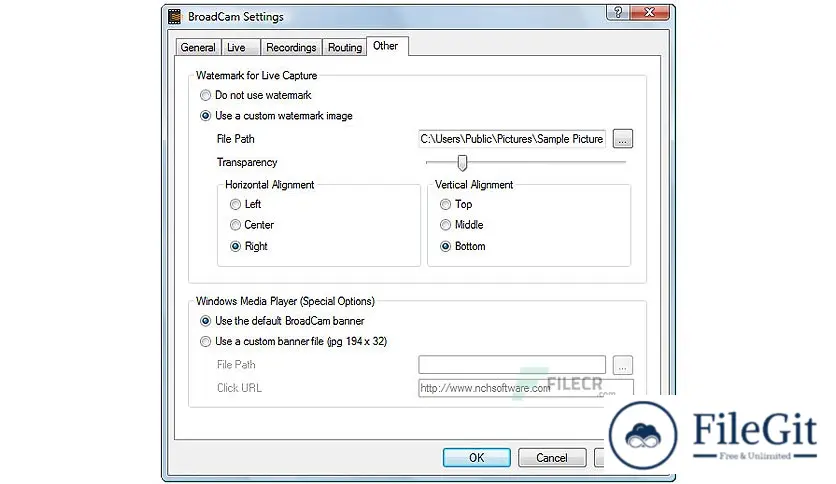The image size is (836, 484).
Task: Set vertical alignment to Top
Action: pos(456,204)
